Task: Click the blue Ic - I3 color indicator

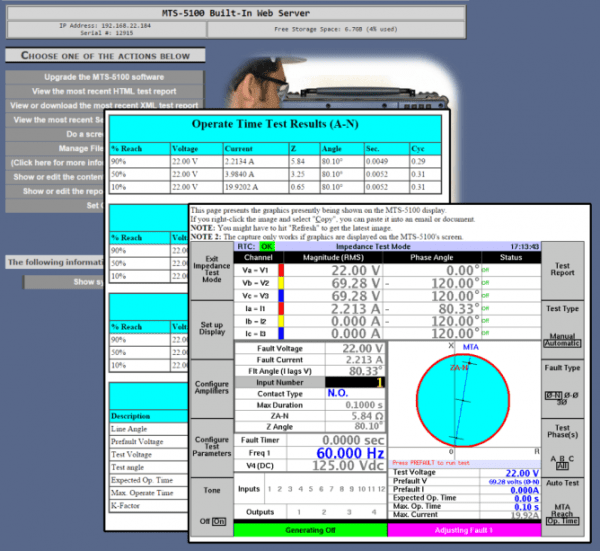Action: (x=281, y=334)
